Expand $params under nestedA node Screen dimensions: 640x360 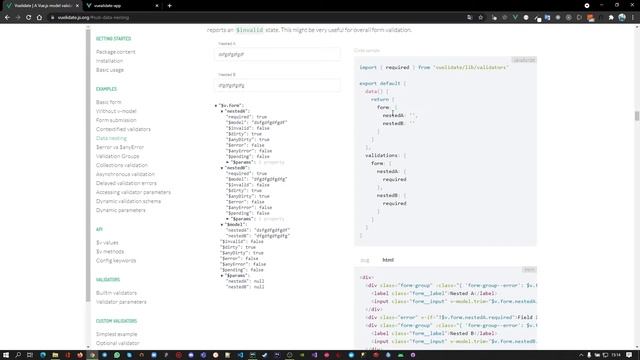[x=227, y=162]
